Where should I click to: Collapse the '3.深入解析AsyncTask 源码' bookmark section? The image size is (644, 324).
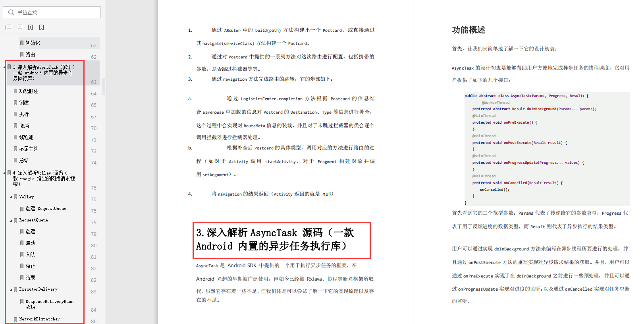[4, 67]
